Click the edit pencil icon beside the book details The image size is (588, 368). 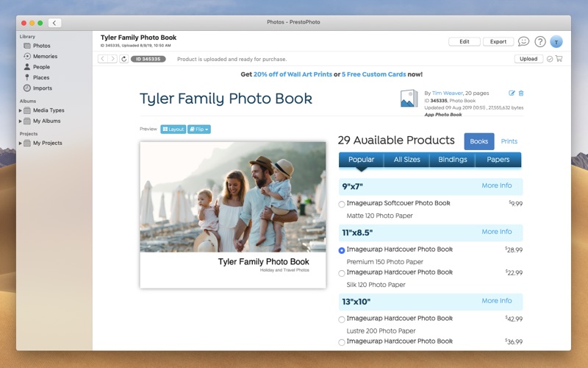tap(512, 93)
